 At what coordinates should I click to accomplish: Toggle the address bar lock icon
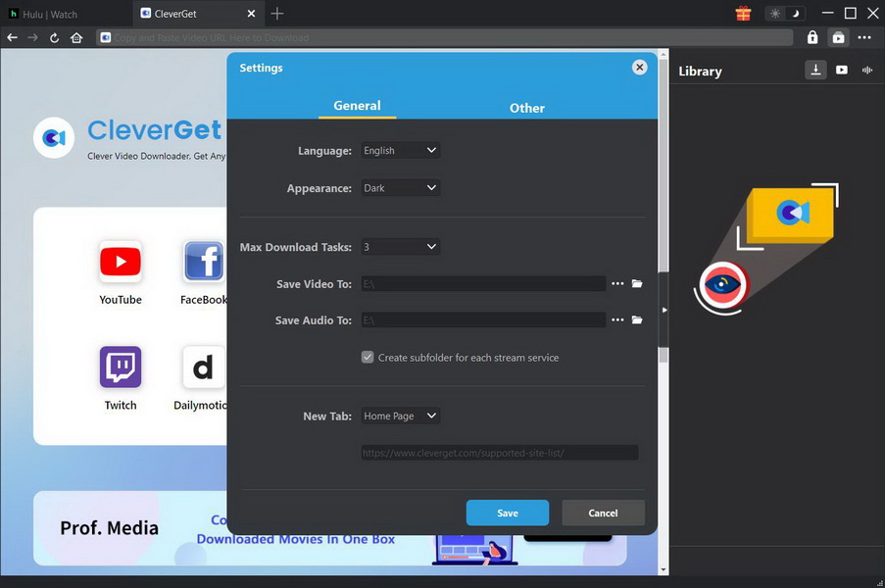pyautogui.click(x=811, y=36)
